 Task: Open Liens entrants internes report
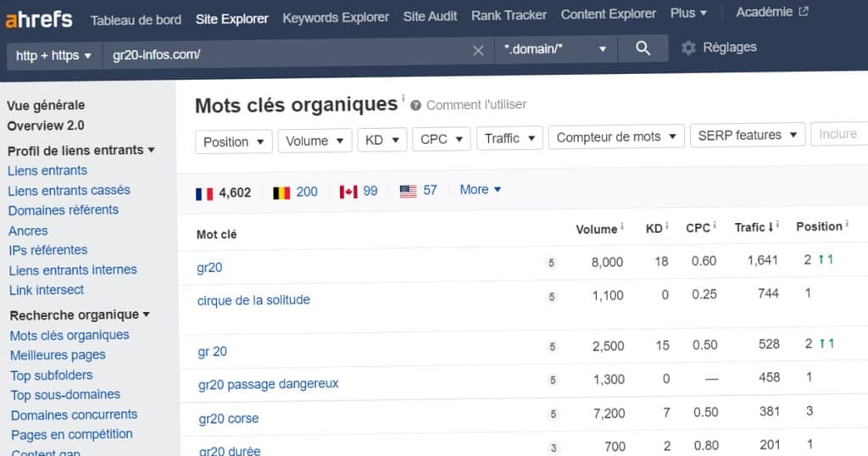coord(73,270)
